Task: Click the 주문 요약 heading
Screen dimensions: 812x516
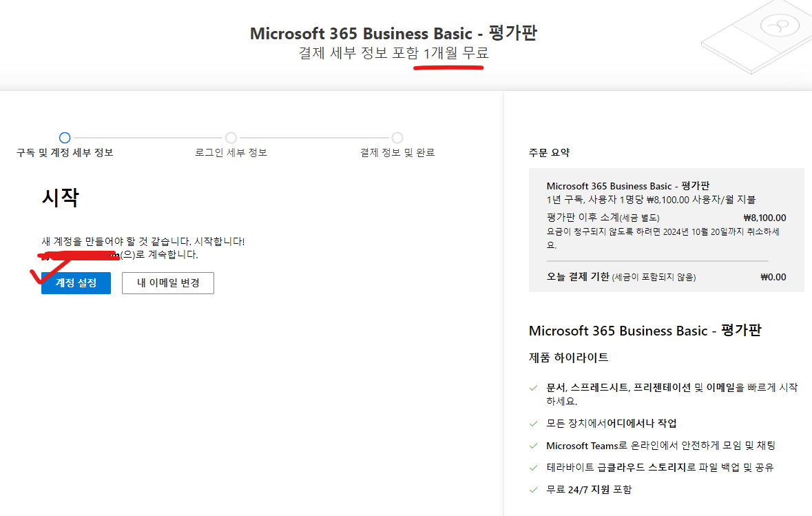Action: (549, 153)
